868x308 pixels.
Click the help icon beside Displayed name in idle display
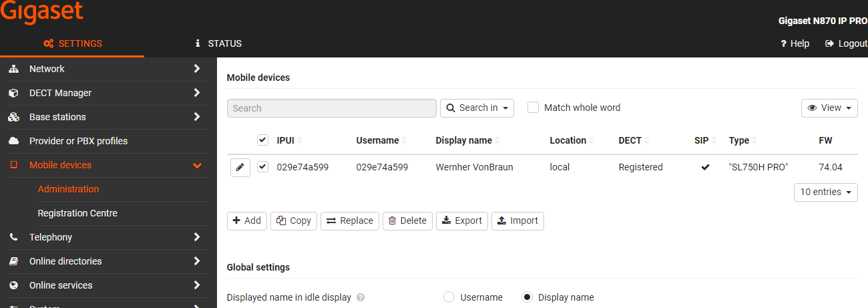[361, 297]
